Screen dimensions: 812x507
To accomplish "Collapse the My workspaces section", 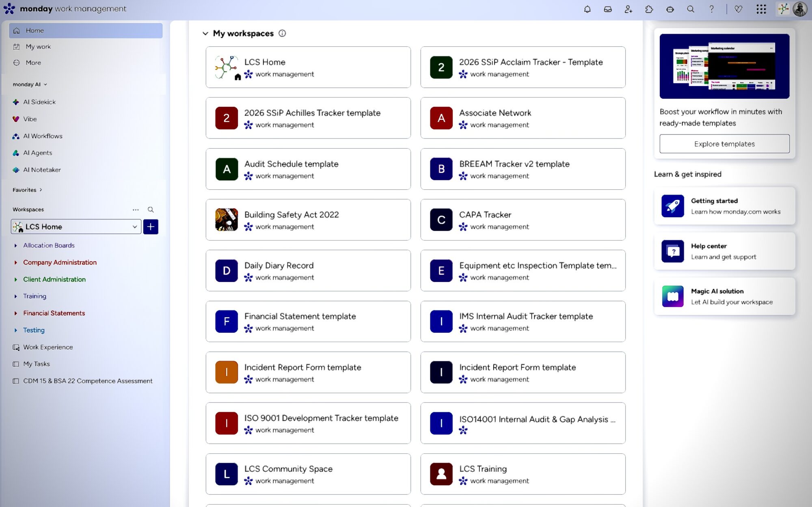I will [x=205, y=33].
